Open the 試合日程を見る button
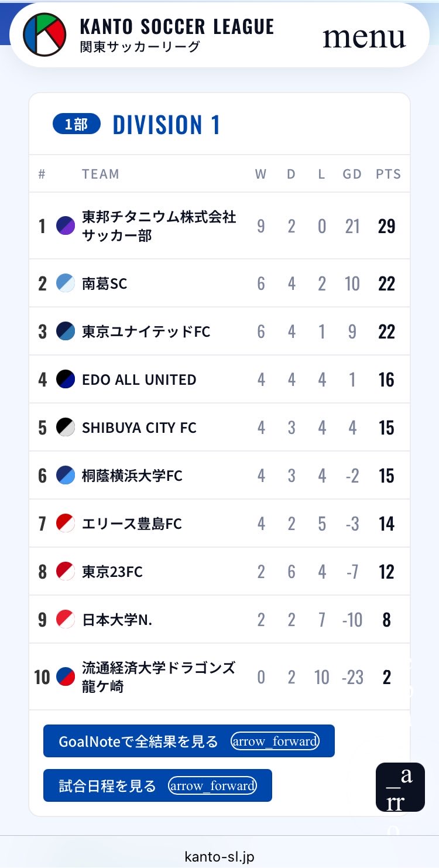Screen dimensions: 439x868 (x=157, y=785)
